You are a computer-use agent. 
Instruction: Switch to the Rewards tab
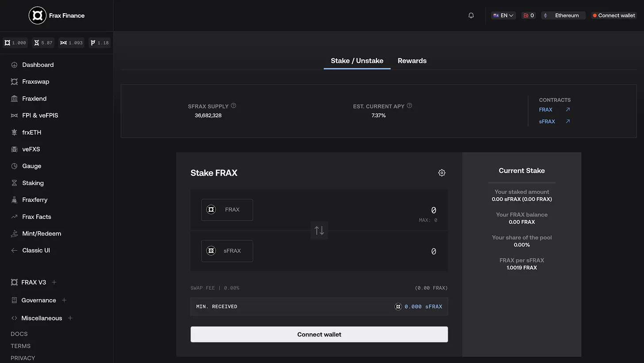click(412, 61)
